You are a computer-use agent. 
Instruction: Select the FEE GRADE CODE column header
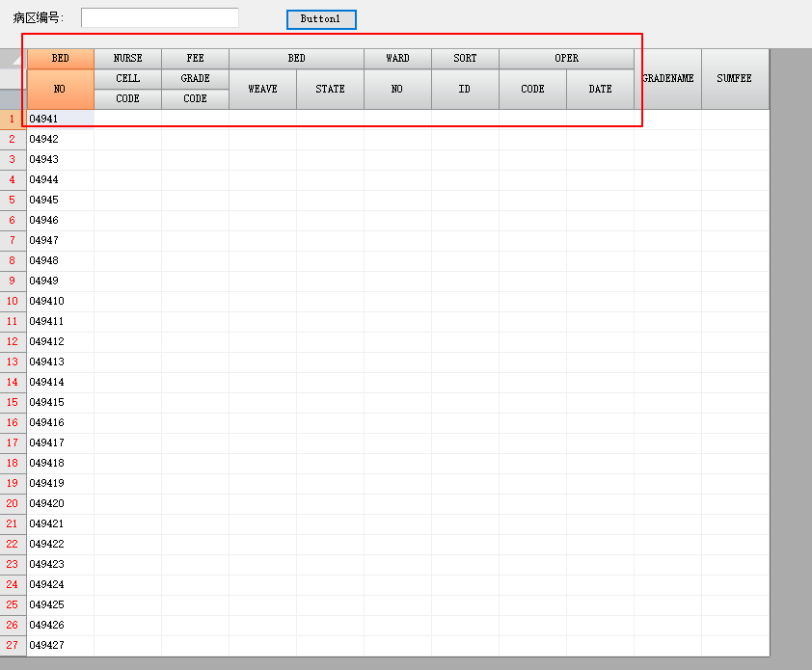(195, 79)
